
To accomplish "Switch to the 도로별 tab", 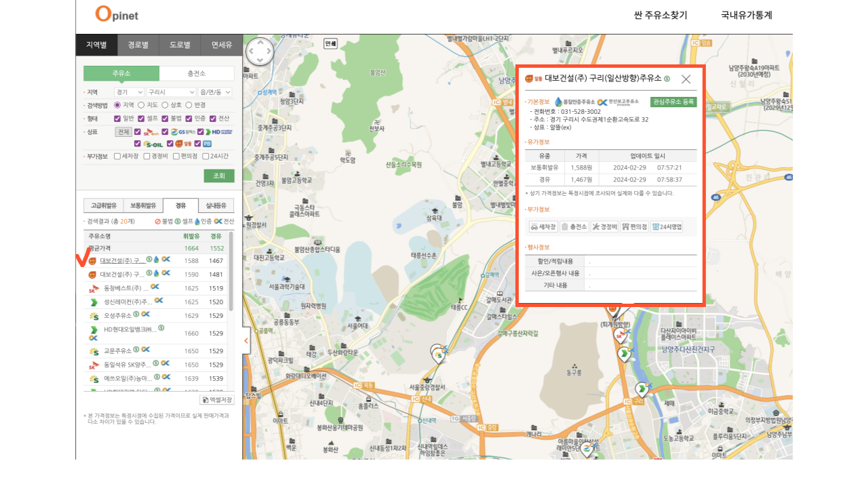I will click(x=180, y=45).
